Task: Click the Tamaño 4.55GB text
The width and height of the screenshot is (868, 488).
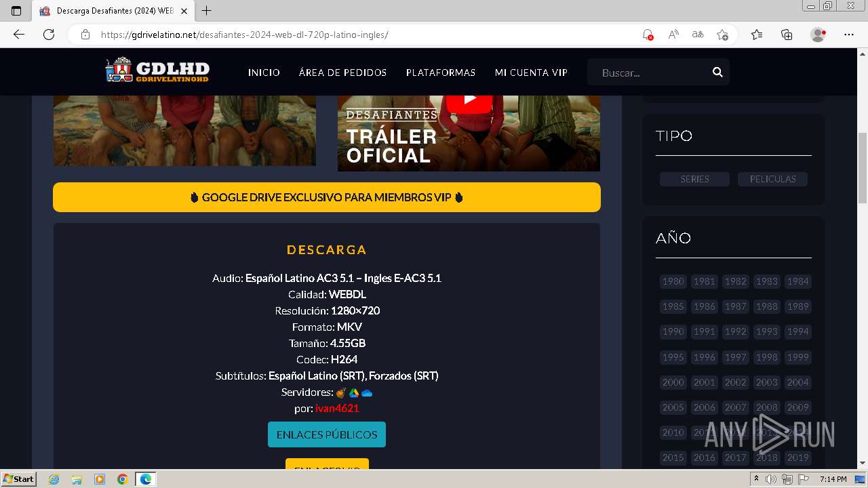Action: click(x=327, y=343)
